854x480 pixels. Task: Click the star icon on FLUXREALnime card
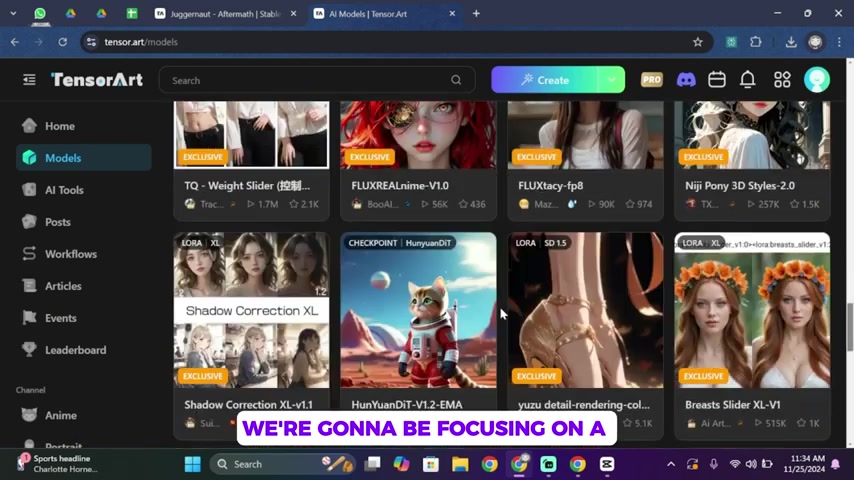pyautogui.click(x=463, y=204)
